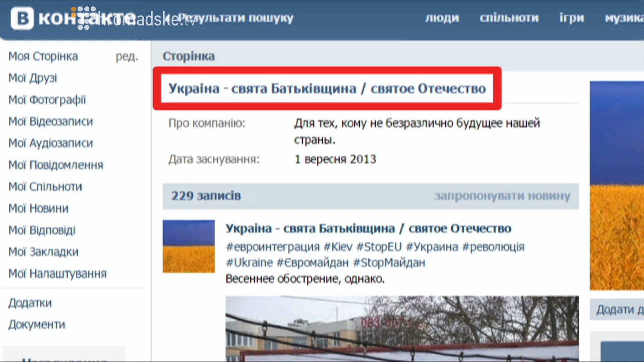Open Мої Аудіозаписи link
This screenshot has height=362, width=644.
(x=51, y=143)
